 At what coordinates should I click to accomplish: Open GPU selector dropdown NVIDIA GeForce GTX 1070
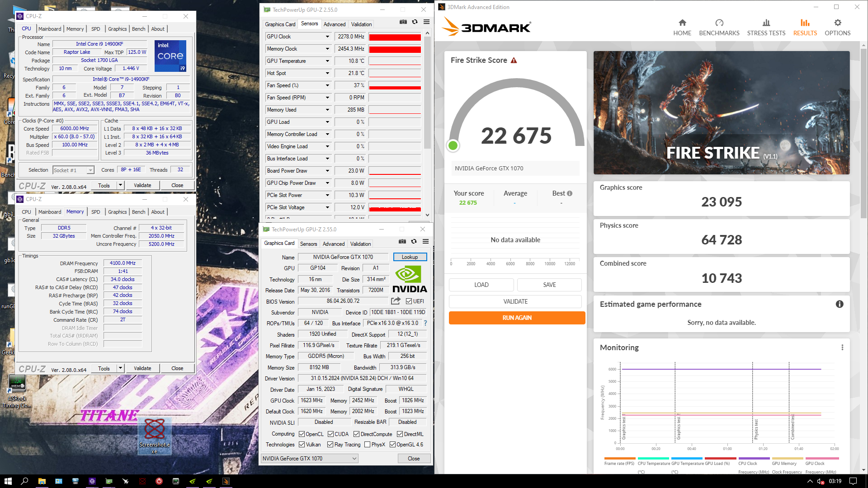pos(309,459)
